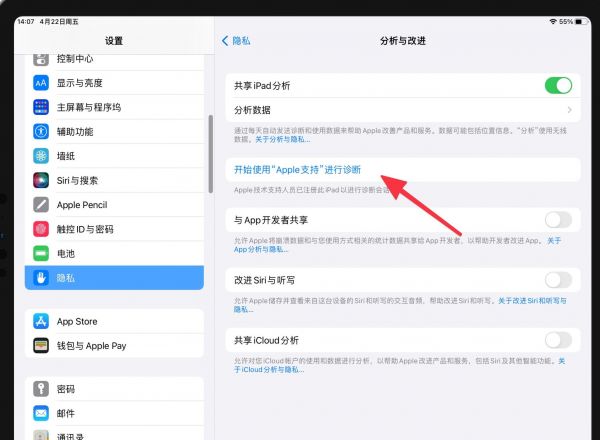The image size is (600, 440).
Task: Tap the Touch ID fingerprint icon
Action: click(41, 229)
